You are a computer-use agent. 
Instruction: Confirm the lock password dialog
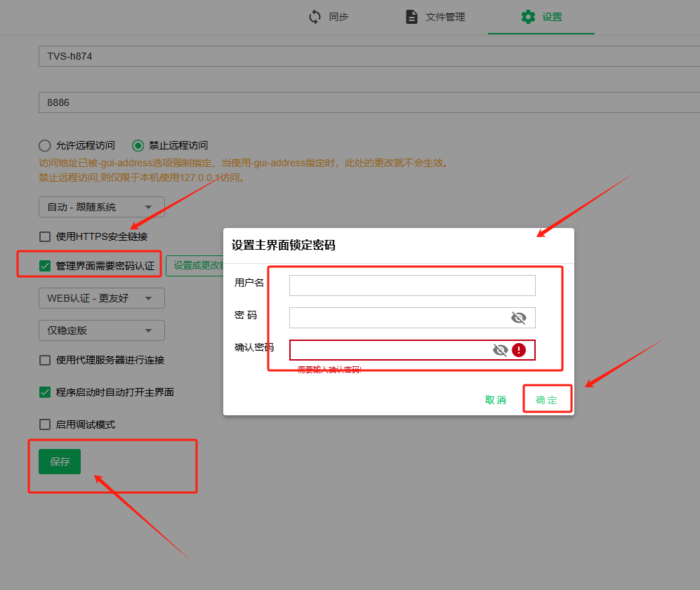point(546,400)
